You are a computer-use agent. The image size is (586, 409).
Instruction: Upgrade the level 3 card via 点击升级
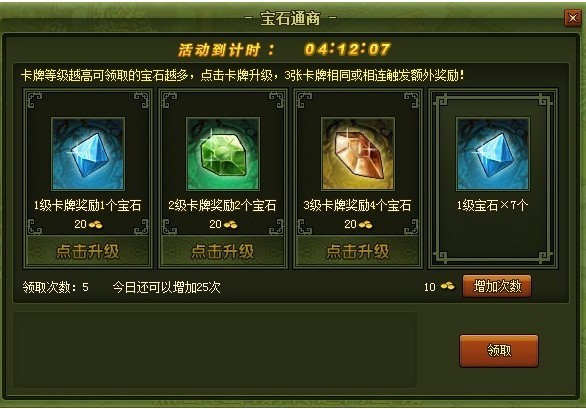[x=358, y=251]
